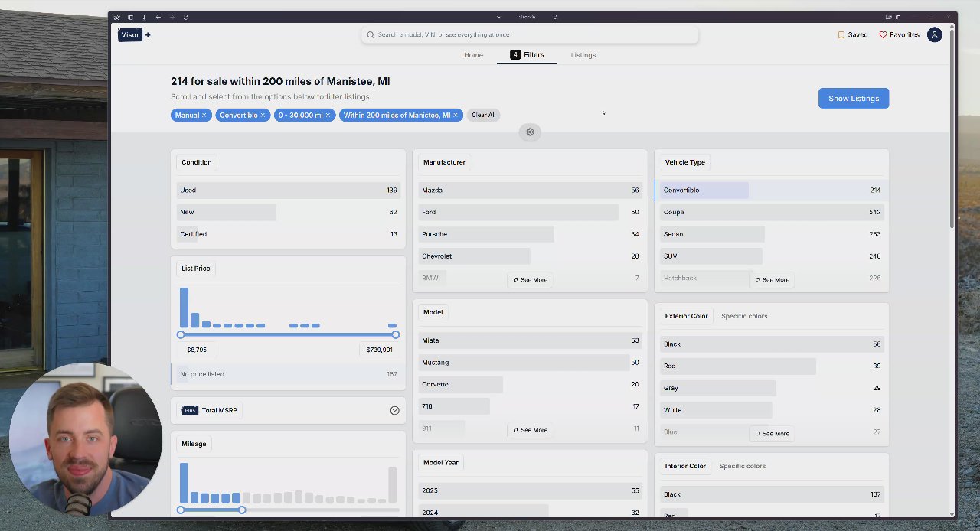
Task: Toggle the Corvette model filter
Action: pyautogui.click(x=530, y=384)
